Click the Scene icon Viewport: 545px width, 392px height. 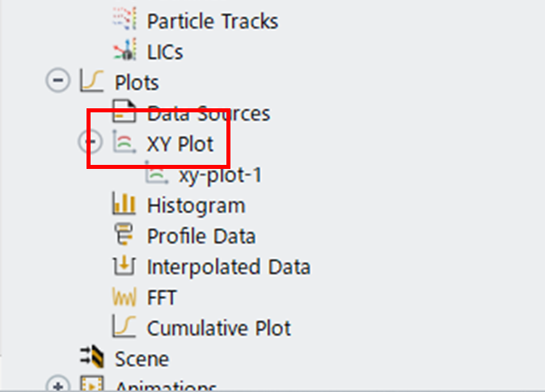click(x=91, y=356)
